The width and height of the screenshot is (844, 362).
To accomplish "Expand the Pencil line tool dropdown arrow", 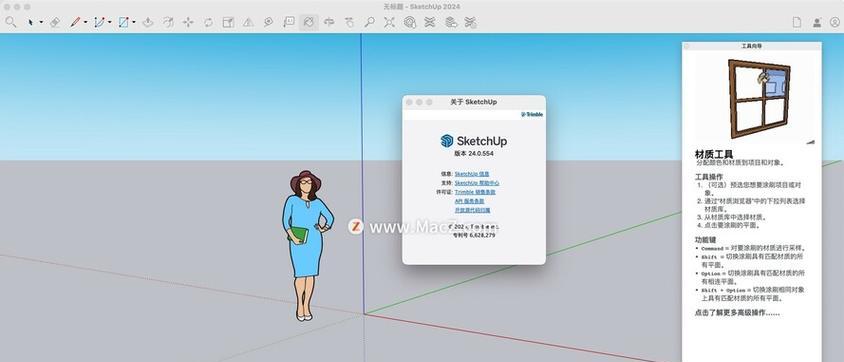I will pyautogui.click(x=86, y=23).
